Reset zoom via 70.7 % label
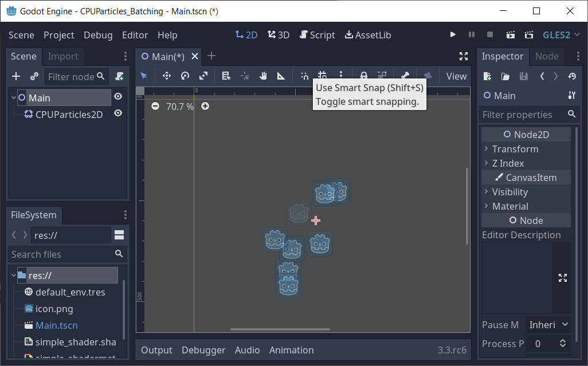This screenshot has height=366, width=588. (179, 107)
